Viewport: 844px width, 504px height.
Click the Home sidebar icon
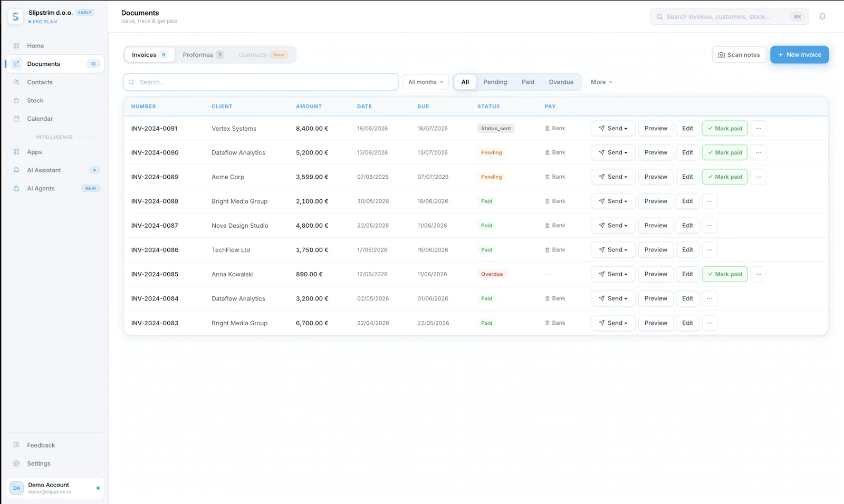point(16,46)
